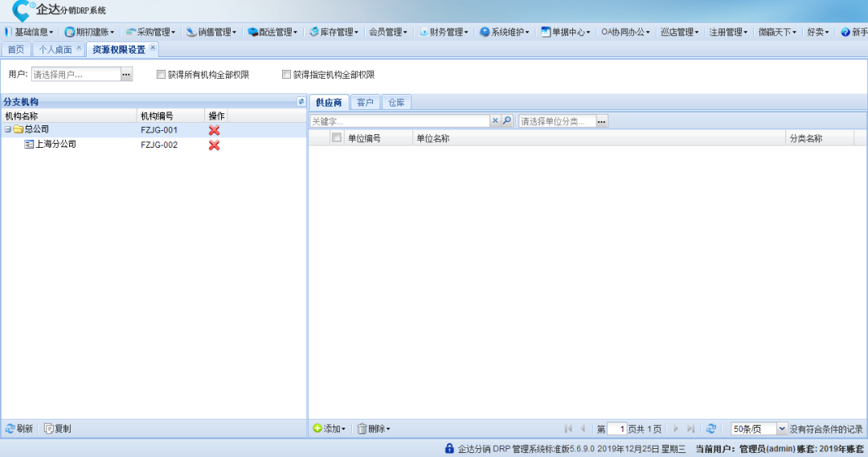868x457 pixels.
Task: Switch to the 首页 tab
Action: point(15,50)
